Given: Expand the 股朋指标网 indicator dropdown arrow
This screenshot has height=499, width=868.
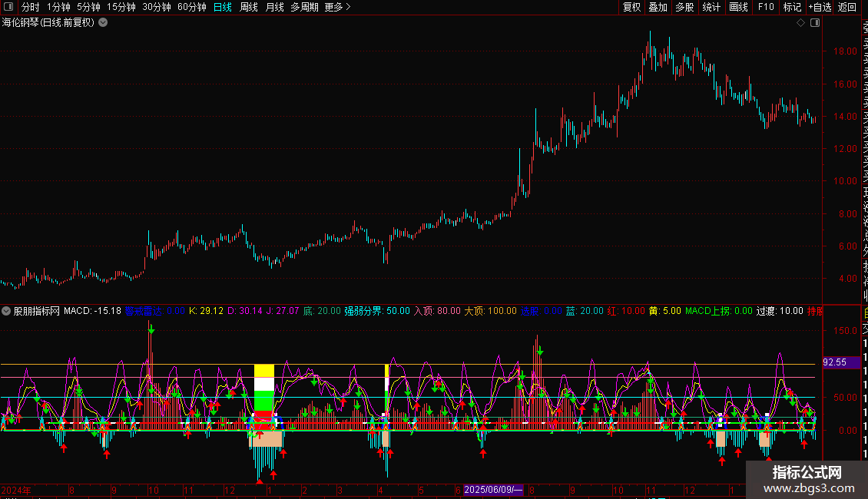Looking at the screenshot, I should pos(6,311).
